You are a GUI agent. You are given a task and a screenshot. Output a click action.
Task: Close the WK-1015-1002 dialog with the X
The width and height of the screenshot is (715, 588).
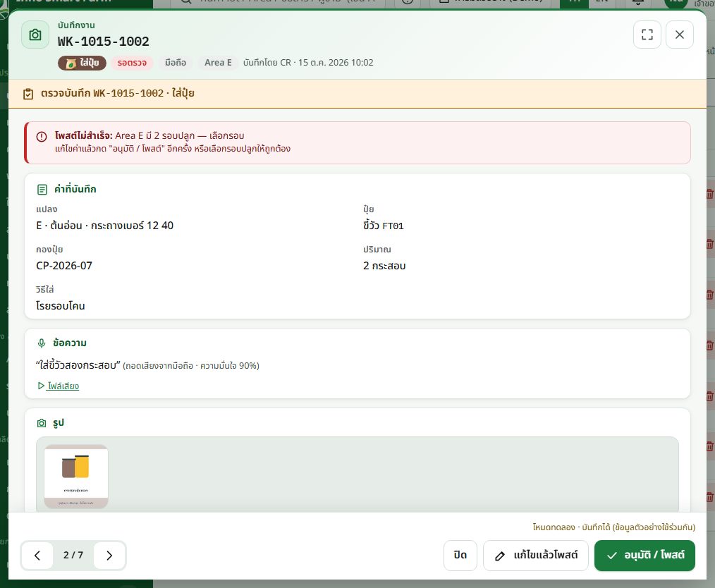coord(680,35)
